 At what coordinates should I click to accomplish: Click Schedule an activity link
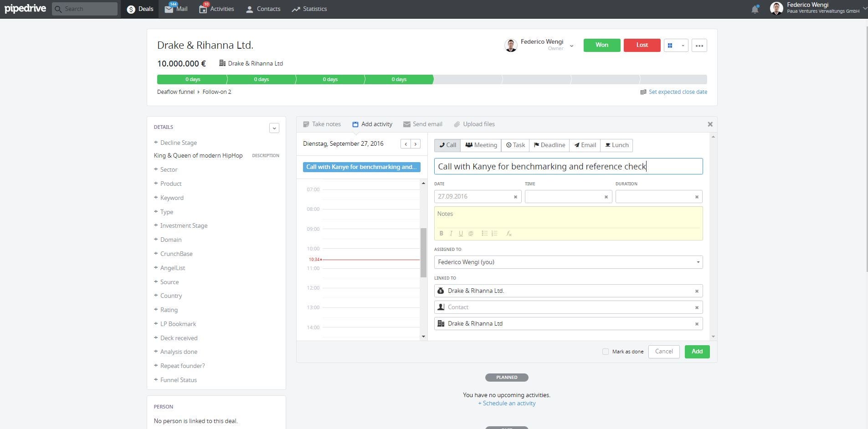pos(507,403)
